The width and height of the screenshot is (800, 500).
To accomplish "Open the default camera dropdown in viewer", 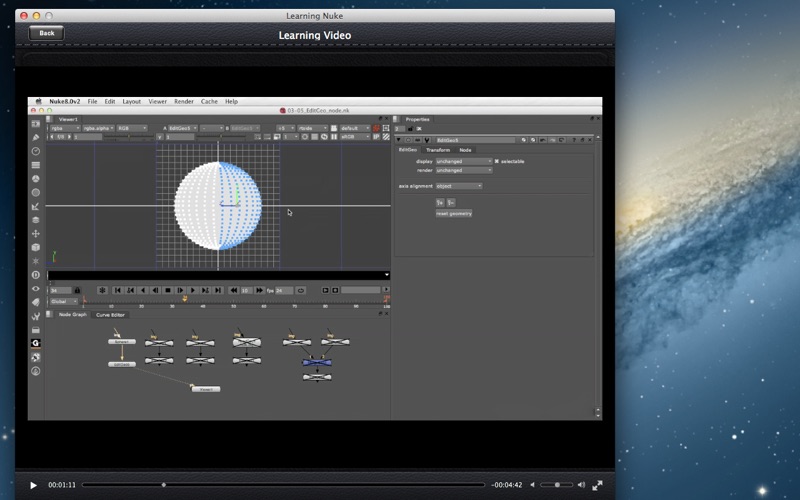I will coord(355,128).
